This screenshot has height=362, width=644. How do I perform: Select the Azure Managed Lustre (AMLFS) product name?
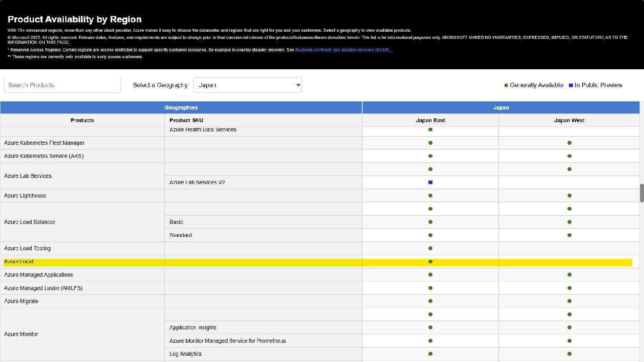tap(43, 288)
